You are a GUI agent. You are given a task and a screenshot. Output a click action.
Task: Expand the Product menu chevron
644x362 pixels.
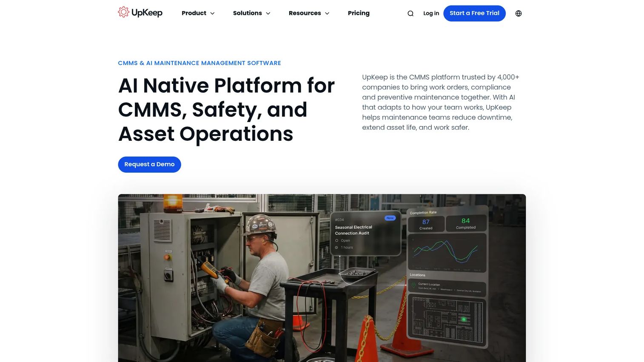tap(212, 13)
